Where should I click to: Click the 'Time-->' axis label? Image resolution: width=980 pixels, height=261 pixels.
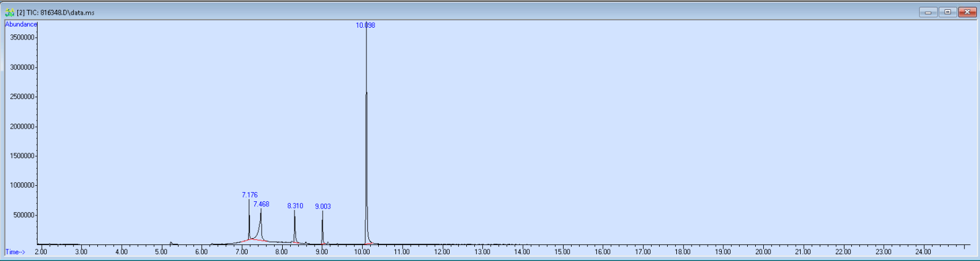tap(15, 252)
